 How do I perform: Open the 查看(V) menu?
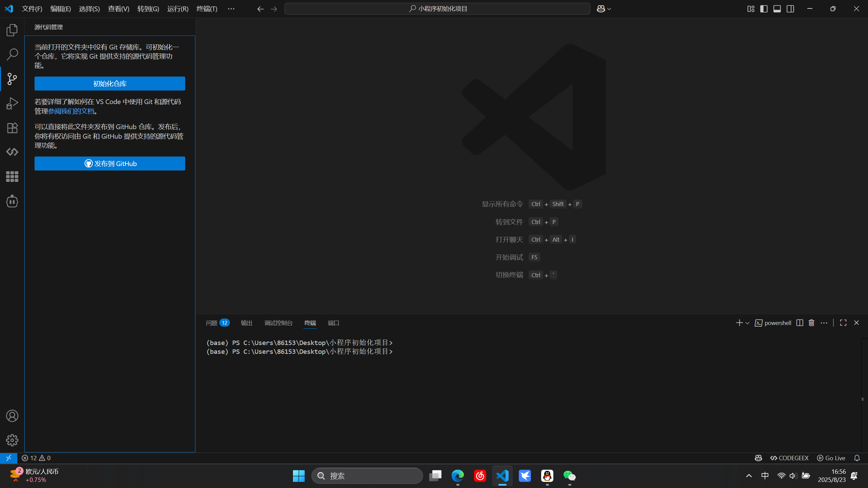point(119,9)
